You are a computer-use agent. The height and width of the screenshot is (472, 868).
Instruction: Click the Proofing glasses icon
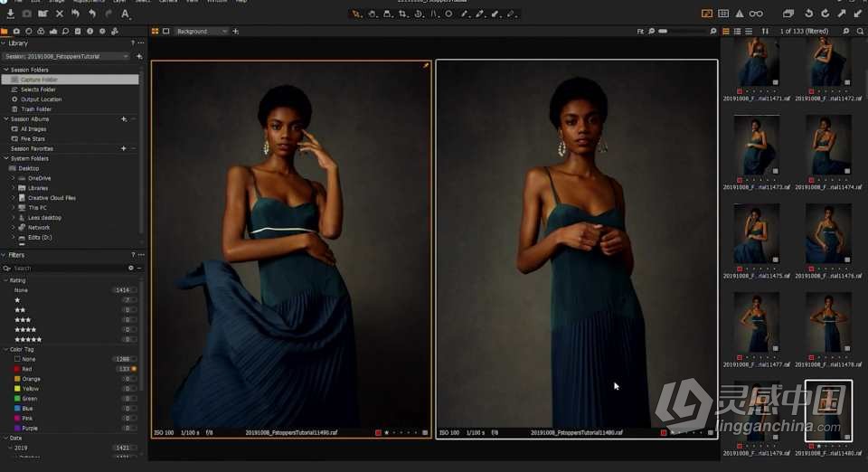(x=756, y=14)
